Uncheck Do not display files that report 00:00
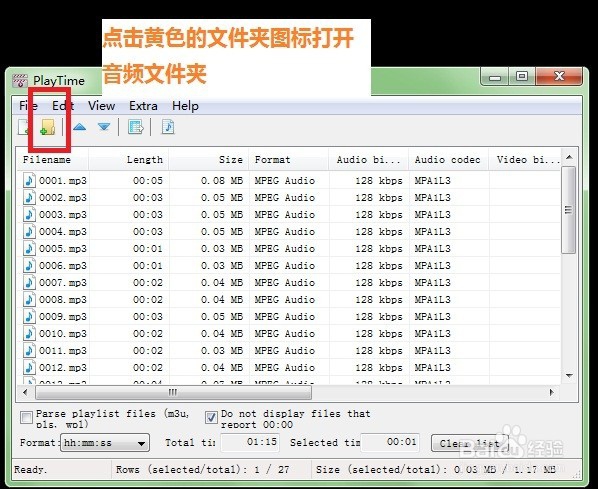The height and width of the screenshot is (489, 598). (211, 417)
